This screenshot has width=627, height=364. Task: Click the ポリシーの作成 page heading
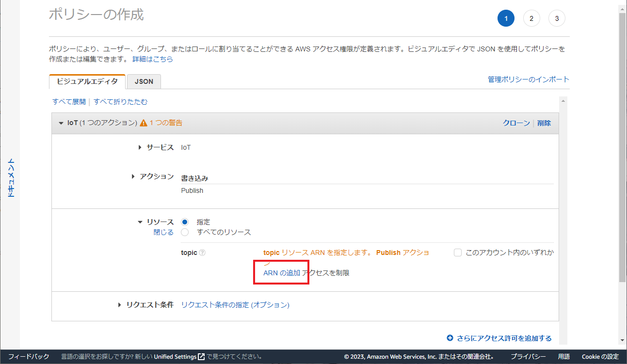click(96, 15)
